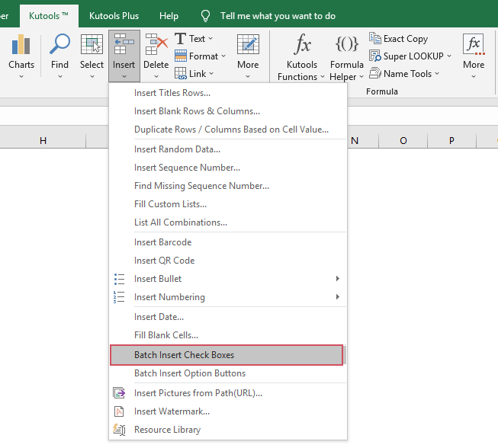Select column H header
Image resolution: width=498 pixels, height=448 pixels.
point(43,140)
